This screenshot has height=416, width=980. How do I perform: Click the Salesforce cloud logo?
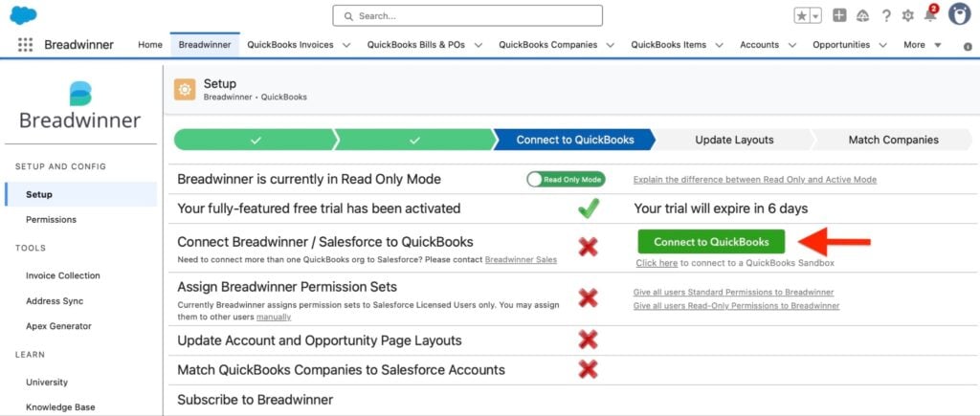click(x=23, y=15)
